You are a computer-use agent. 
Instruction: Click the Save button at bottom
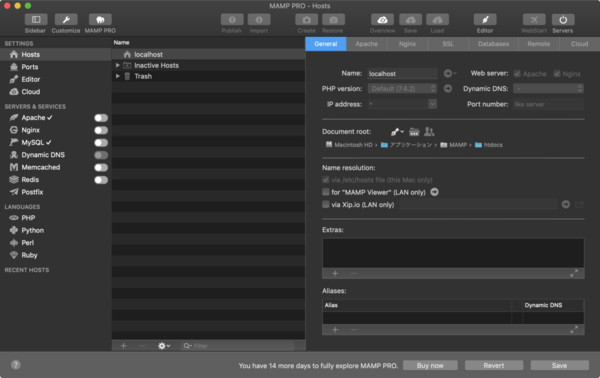click(559, 365)
